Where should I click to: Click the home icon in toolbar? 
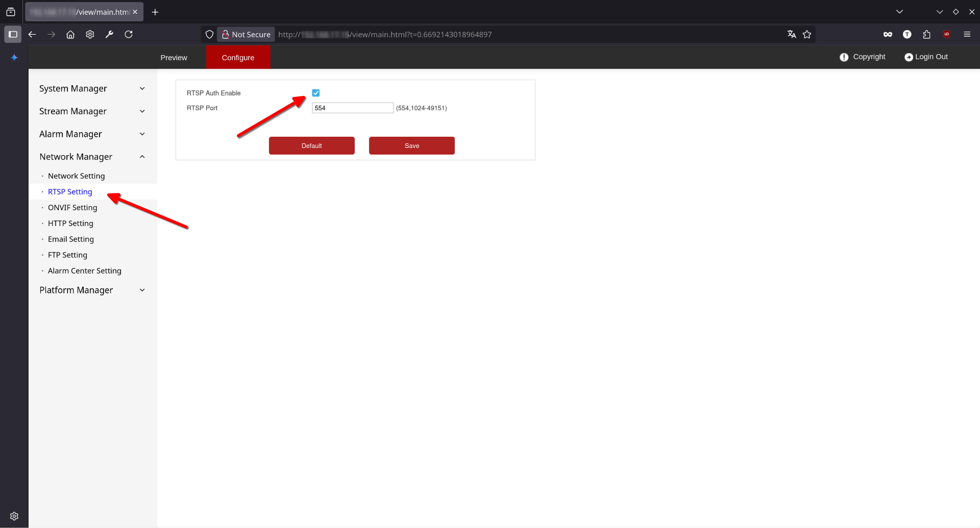pyautogui.click(x=70, y=34)
